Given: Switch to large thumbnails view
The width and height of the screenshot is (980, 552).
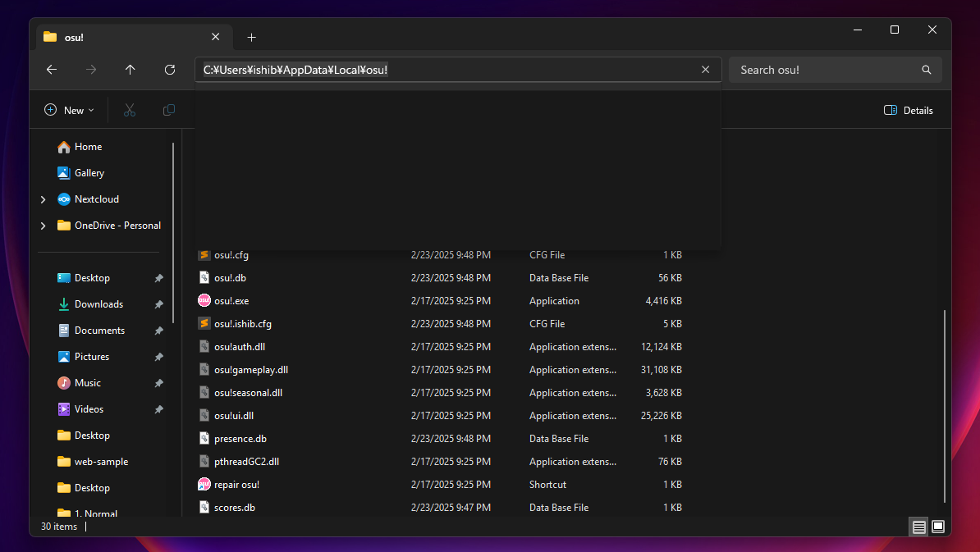Looking at the screenshot, I should pyautogui.click(x=938, y=527).
